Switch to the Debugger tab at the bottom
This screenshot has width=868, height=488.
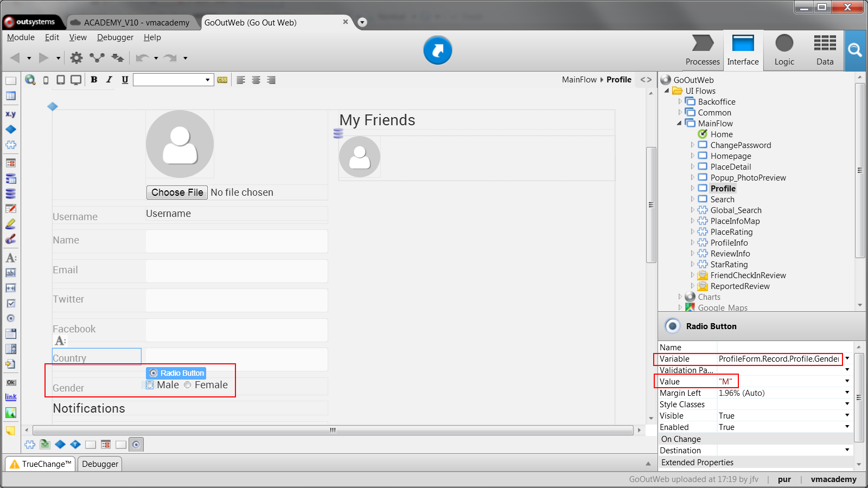coord(100,464)
